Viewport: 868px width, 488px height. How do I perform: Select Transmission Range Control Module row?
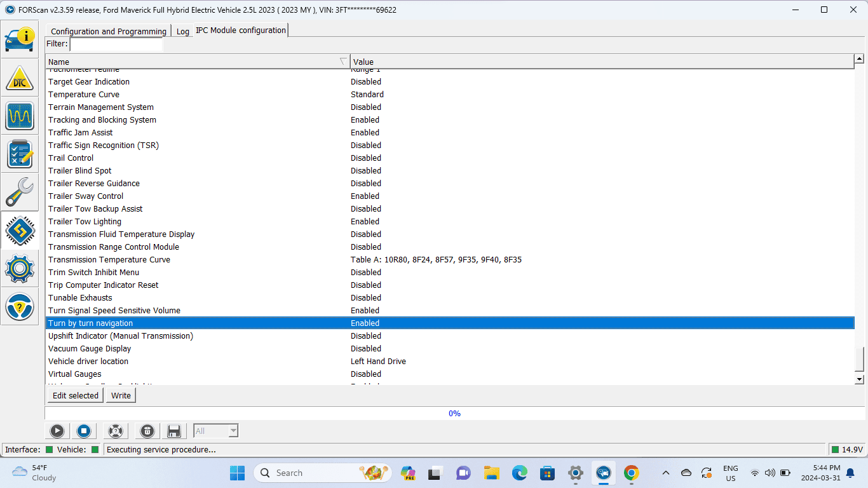(x=450, y=247)
